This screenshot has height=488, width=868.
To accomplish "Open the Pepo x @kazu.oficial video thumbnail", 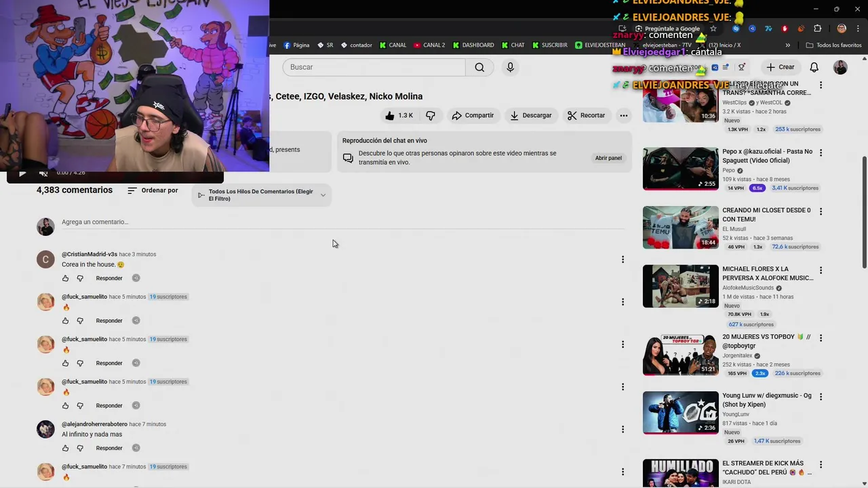I will tap(680, 169).
